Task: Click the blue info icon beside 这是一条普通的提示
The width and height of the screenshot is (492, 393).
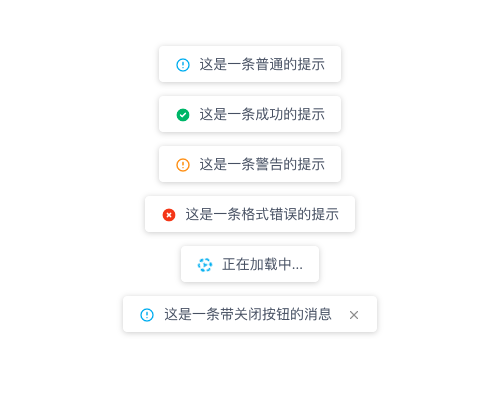Action: click(x=183, y=65)
